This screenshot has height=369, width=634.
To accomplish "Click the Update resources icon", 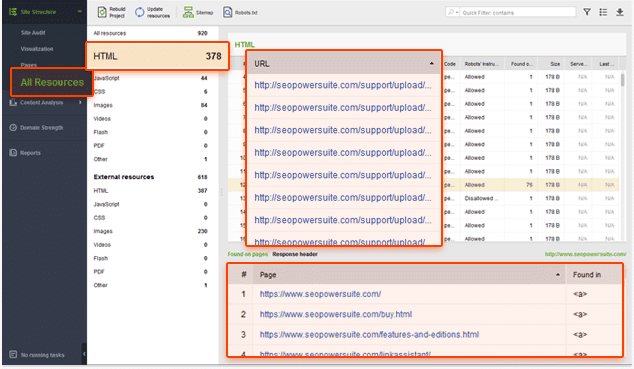I will tap(139, 13).
